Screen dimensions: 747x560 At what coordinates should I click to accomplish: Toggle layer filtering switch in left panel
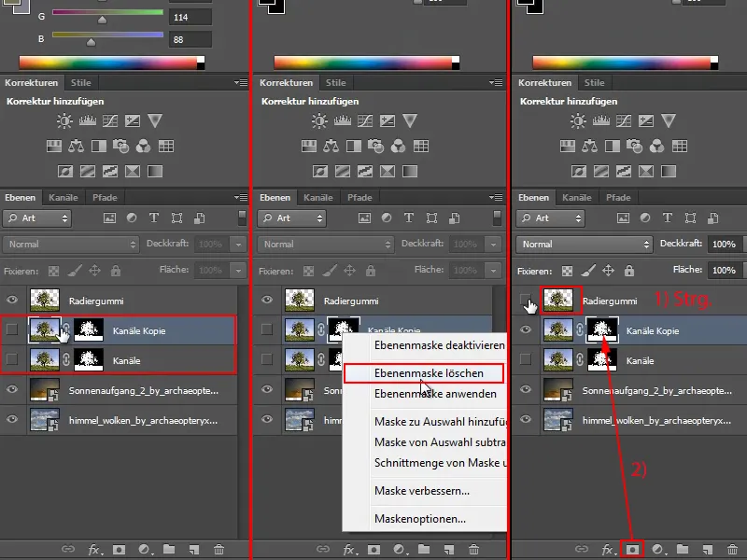242,217
